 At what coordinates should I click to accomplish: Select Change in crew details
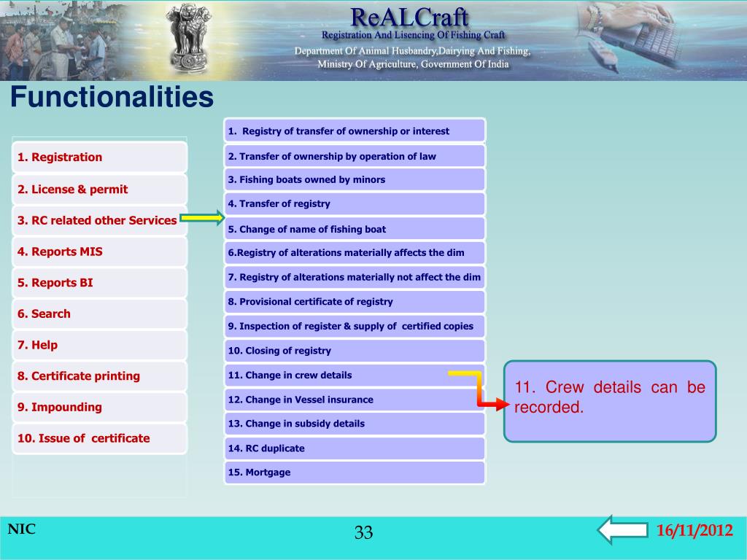pyautogui.click(x=355, y=376)
